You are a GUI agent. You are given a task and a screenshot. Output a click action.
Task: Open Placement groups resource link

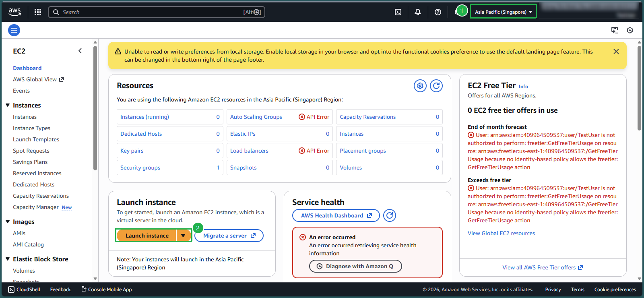tap(363, 151)
